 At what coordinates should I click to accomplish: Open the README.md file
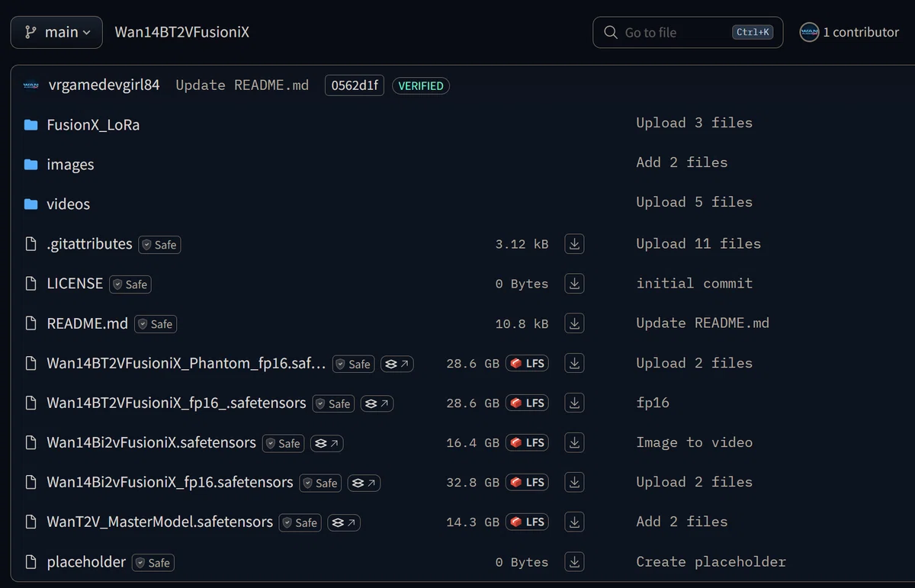point(88,323)
